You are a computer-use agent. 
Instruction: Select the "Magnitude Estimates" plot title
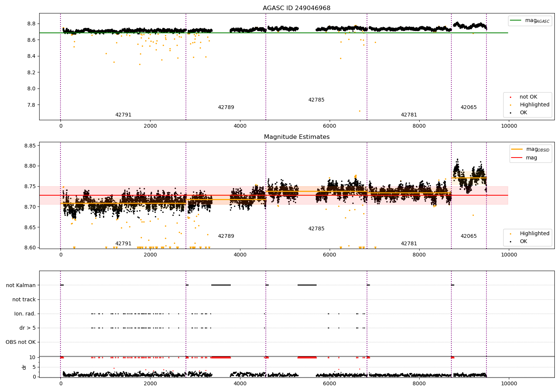(x=296, y=137)
